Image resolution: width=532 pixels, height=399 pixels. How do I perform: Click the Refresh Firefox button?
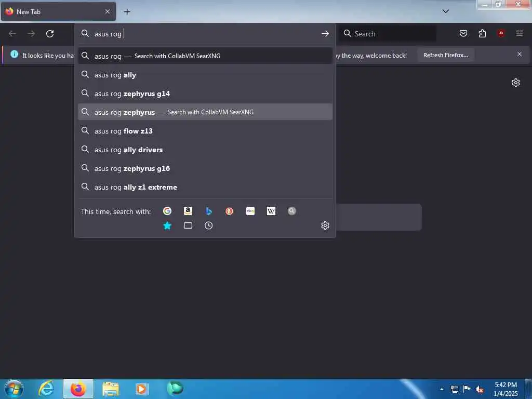(445, 55)
